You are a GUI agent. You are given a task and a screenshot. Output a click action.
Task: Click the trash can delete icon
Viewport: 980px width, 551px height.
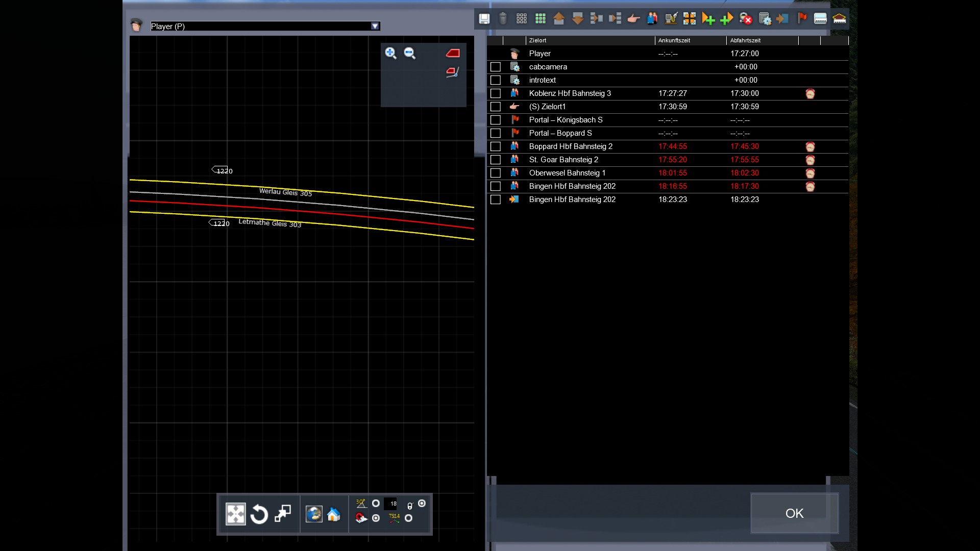point(503,19)
